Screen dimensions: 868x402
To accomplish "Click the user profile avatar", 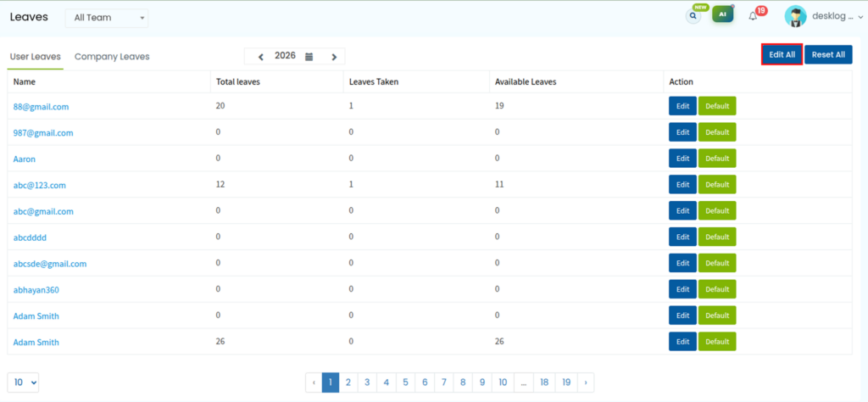I will [x=795, y=17].
